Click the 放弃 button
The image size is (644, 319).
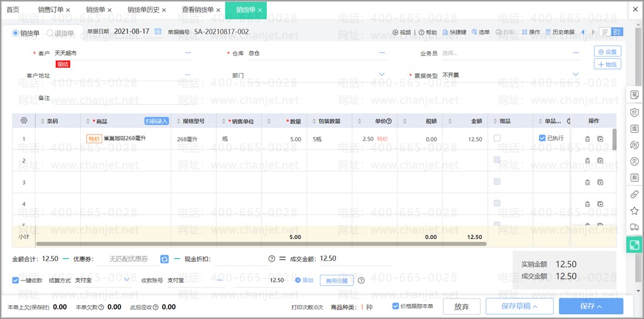pos(462,306)
